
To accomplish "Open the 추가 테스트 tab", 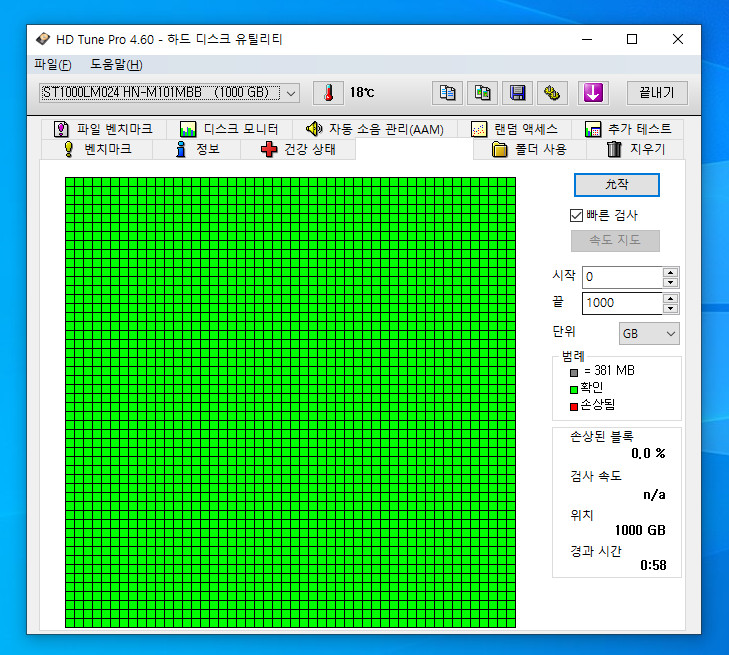I will [x=628, y=129].
